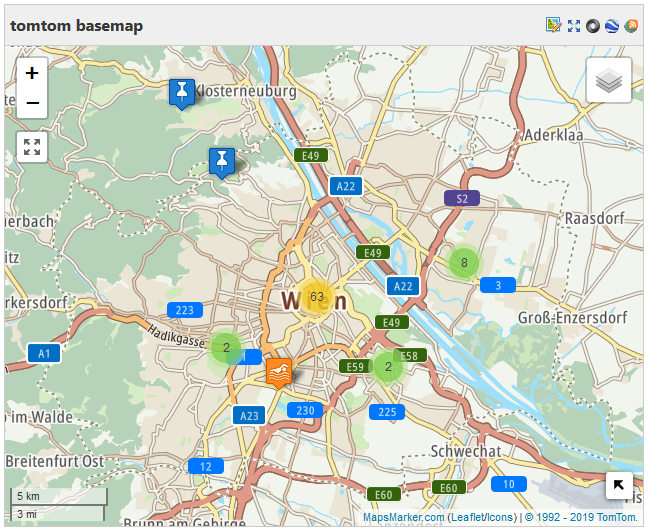Click the "Hadikgasse" street label
Viewport: 648px width, 532px height.
click(176, 336)
